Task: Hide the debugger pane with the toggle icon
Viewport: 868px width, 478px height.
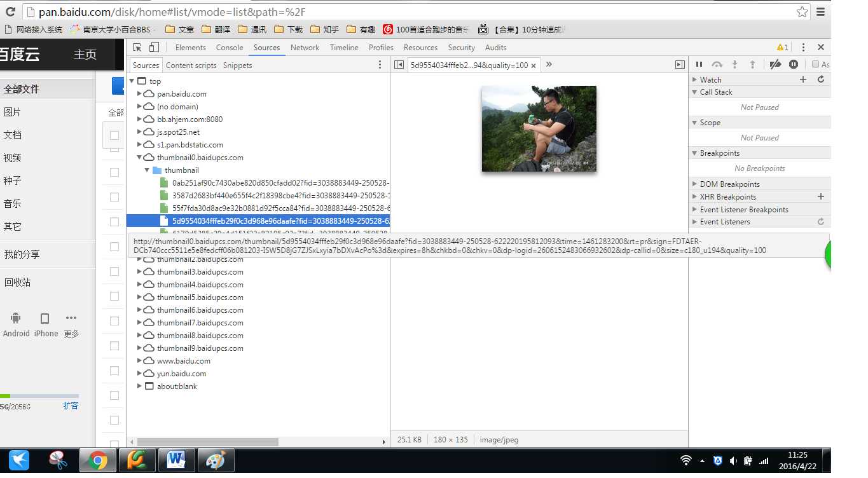Action: tap(680, 65)
